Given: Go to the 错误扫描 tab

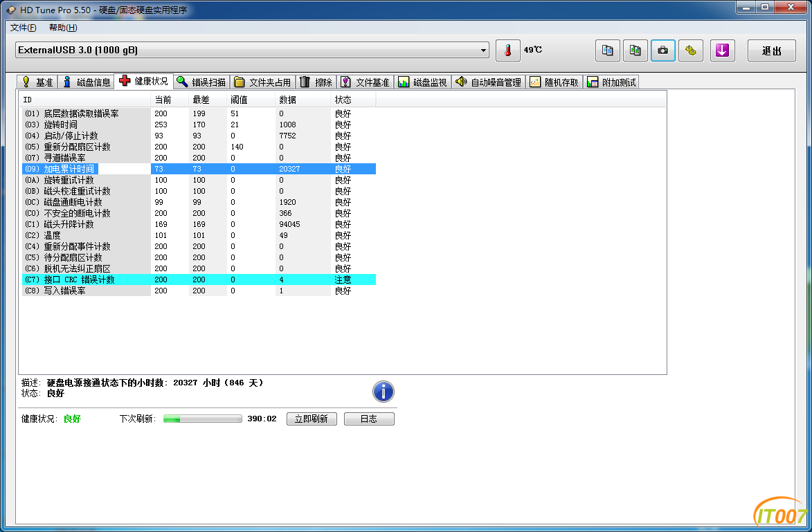Looking at the screenshot, I should tap(201, 82).
